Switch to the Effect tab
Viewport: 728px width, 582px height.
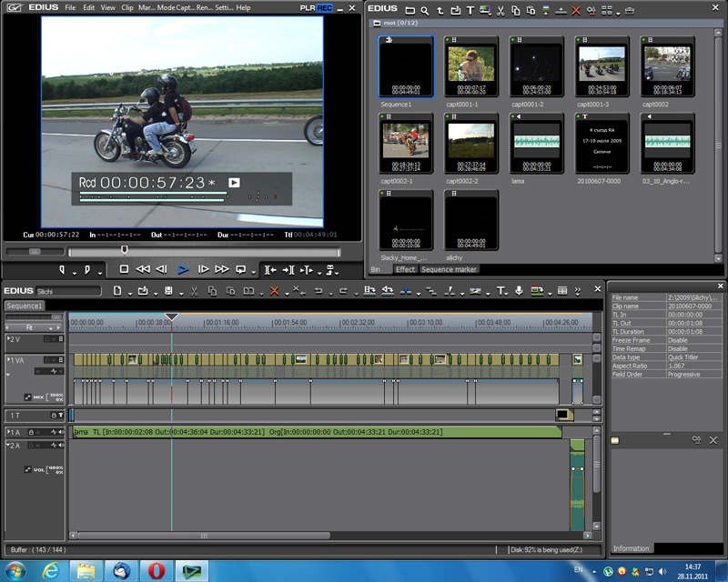[405, 269]
